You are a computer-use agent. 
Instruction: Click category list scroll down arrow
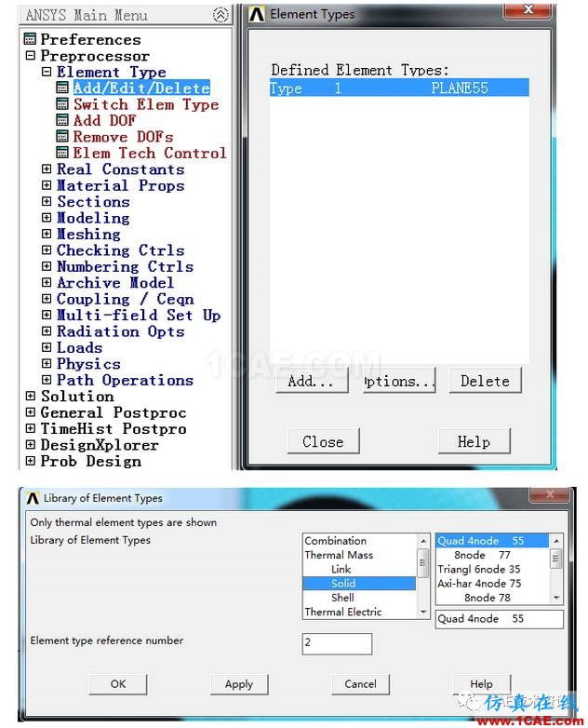(x=422, y=613)
